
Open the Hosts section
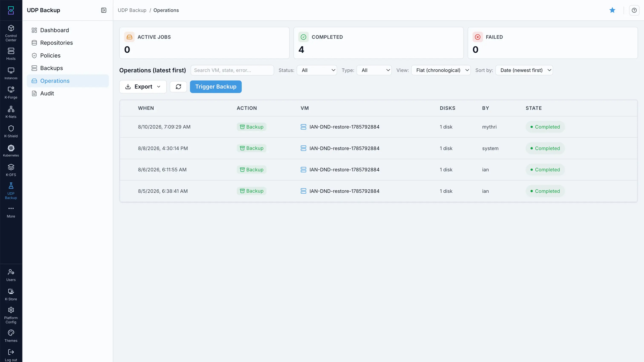(11, 54)
